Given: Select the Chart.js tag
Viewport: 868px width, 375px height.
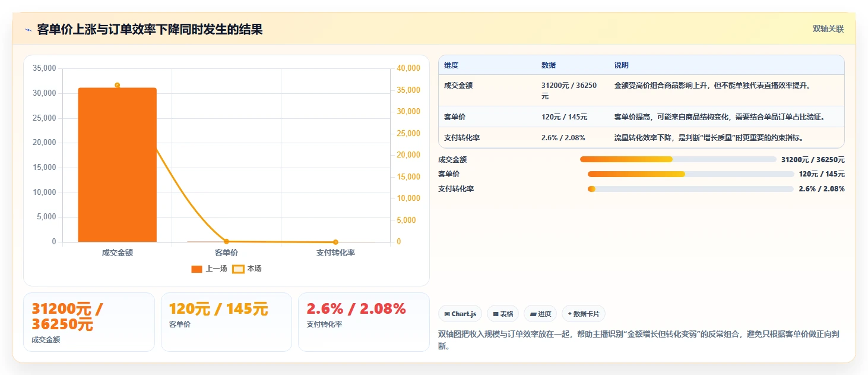Looking at the screenshot, I should (x=460, y=314).
